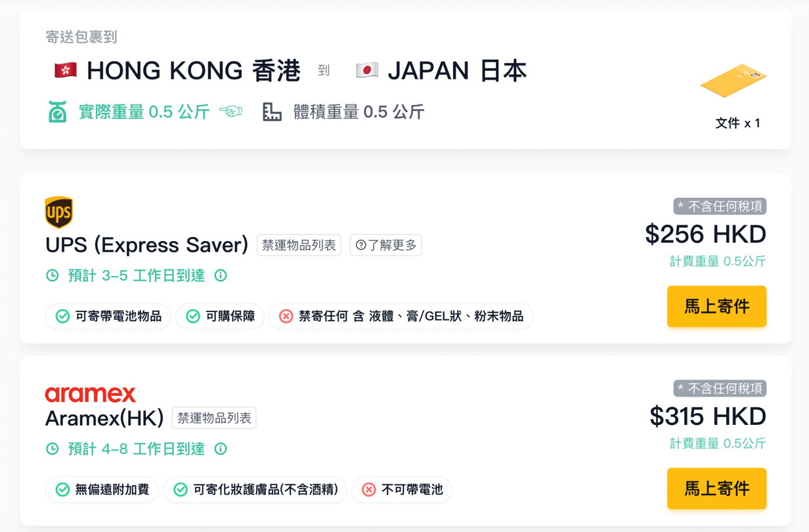
Task: Click the 不可帶電池 restriction tag
Action: [x=402, y=490]
